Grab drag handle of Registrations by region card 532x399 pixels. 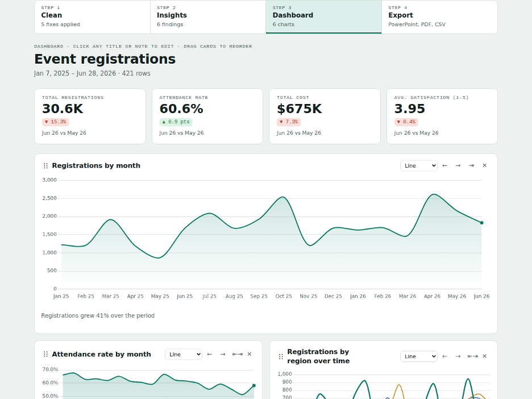click(281, 356)
